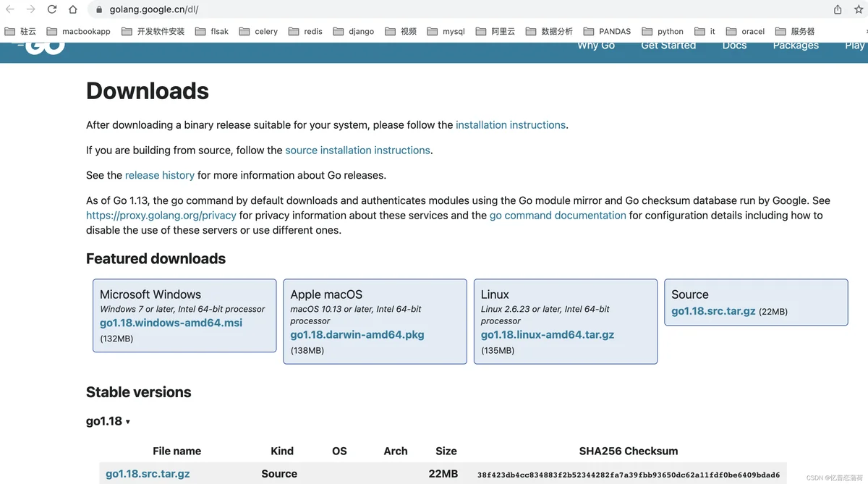Click the SHA256 checksum value starting 38f423db
Screen dimensions: 868x484
[x=629, y=475]
